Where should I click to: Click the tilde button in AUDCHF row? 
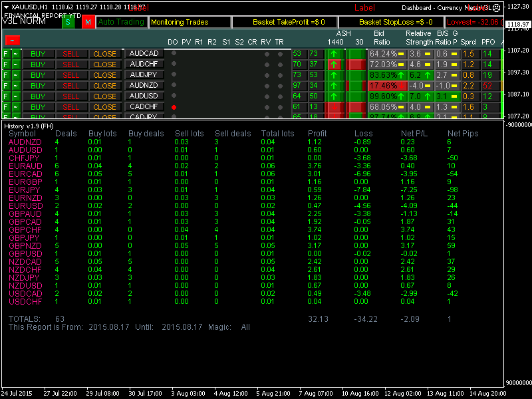pyautogui.click(x=16, y=65)
